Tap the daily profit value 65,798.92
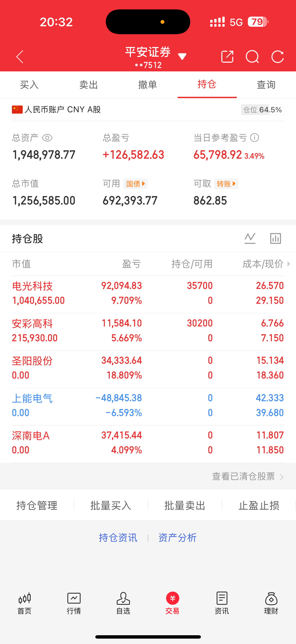 click(x=218, y=155)
